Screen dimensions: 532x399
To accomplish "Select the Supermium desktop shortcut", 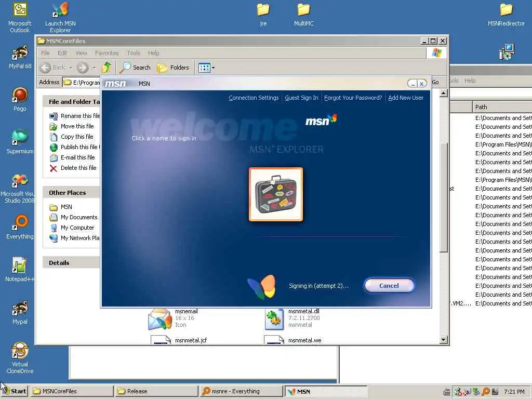I will pyautogui.click(x=20, y=142).
